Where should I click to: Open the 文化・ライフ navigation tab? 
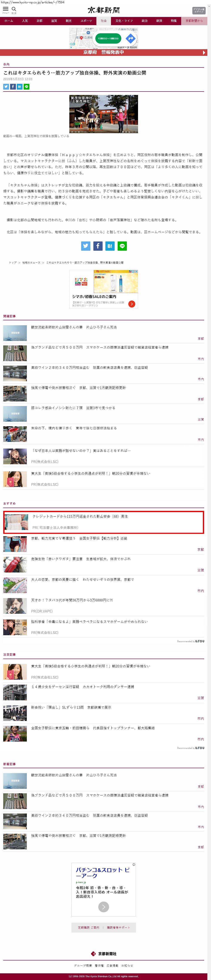(124, 21)
